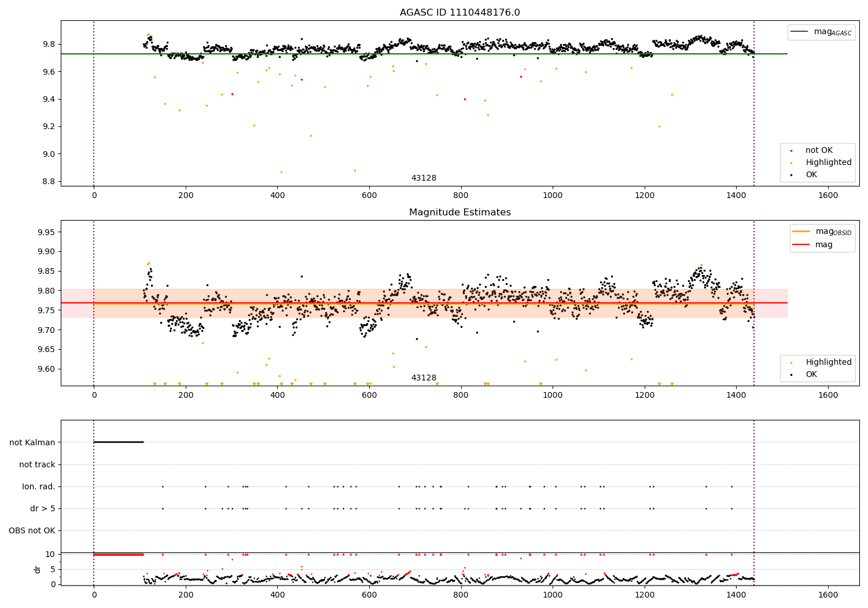Select the 'not Kalman' axis label
The image size is (868, 608).
click(32, 442)
